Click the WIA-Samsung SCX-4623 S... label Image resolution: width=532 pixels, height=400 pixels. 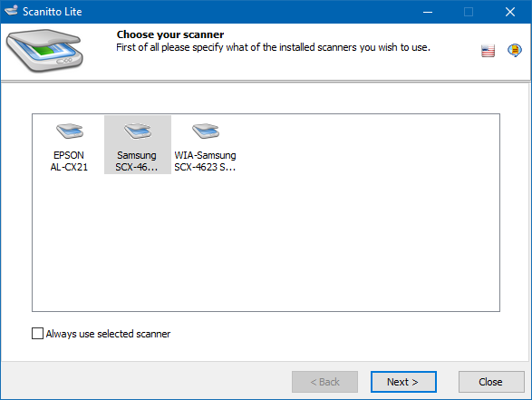tap(205, 161)
